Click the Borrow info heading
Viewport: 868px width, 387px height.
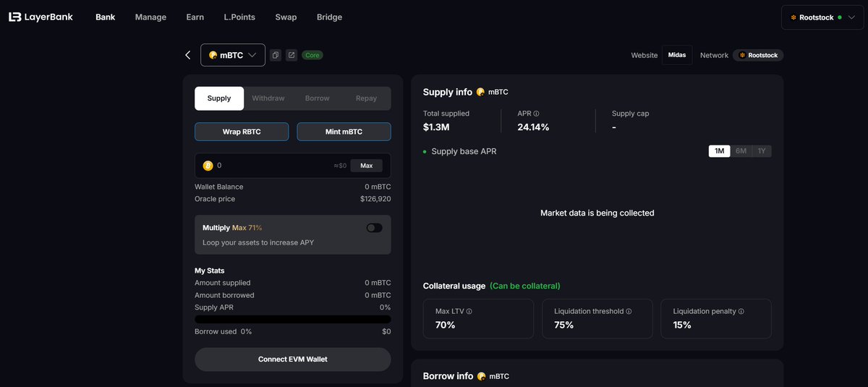click(x=448, y=376)
